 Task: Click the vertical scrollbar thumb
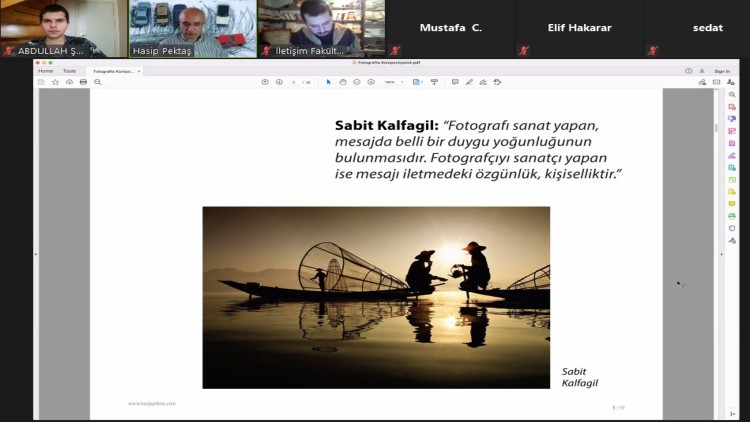coord(716,128)
